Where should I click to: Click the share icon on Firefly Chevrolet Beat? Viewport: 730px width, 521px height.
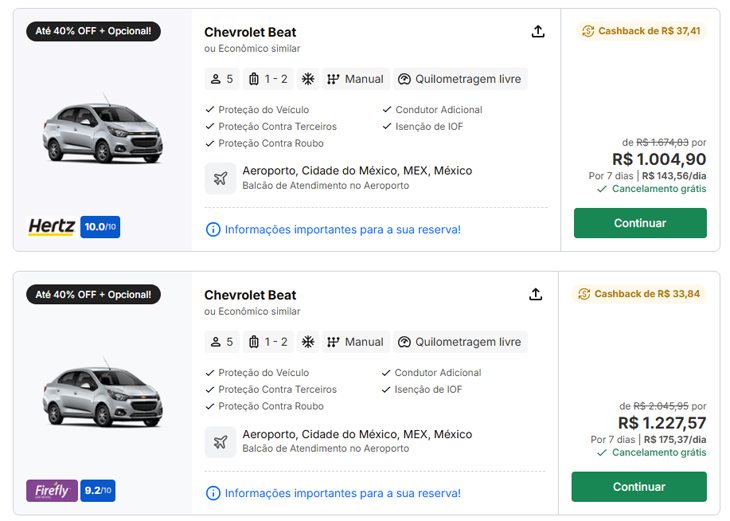click(535, 294)
